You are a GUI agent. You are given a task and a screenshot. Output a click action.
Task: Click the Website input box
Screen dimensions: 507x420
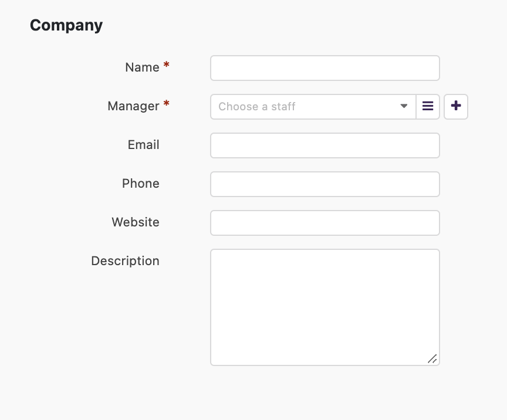click(x=325, y=223)
